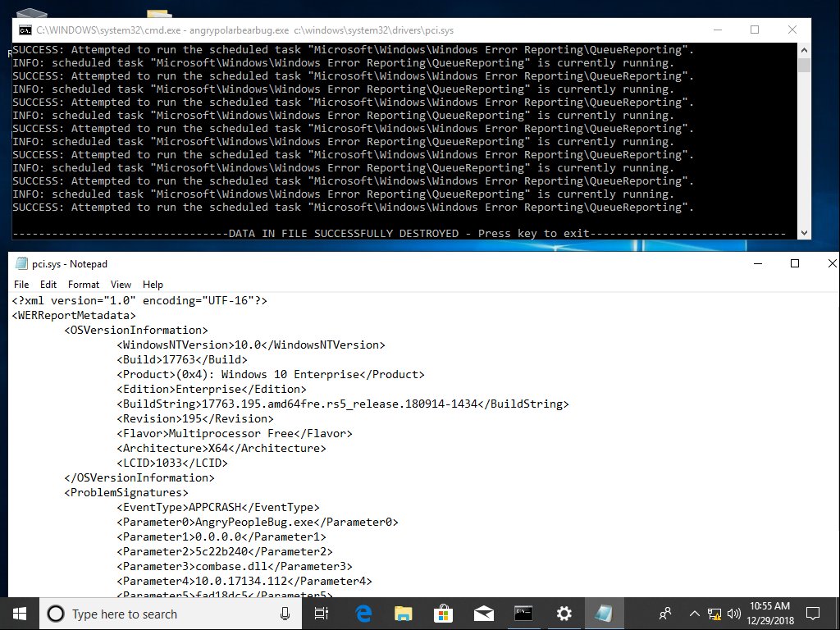Image resolution: width=840 pixels, height=630 pixels.
Task: Maximize the cmd.exe window
Action: pos(755,30)
